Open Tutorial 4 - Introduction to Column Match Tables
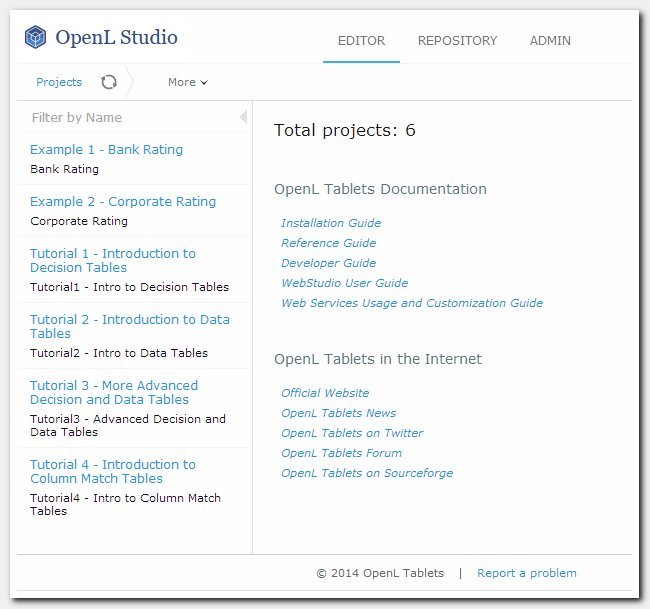 [113, 471]
